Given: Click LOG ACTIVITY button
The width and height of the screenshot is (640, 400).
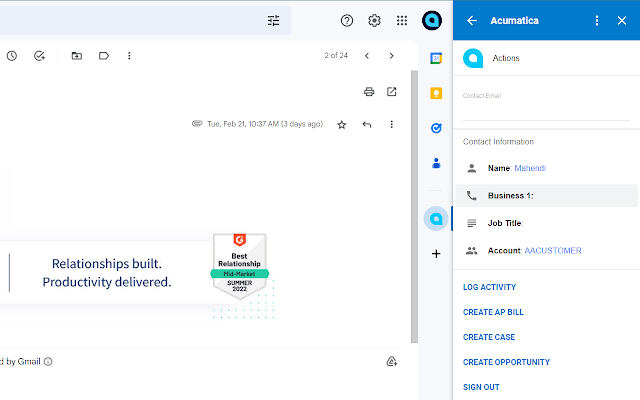Looking at the screenshot, I should click(x=489, y=287).
